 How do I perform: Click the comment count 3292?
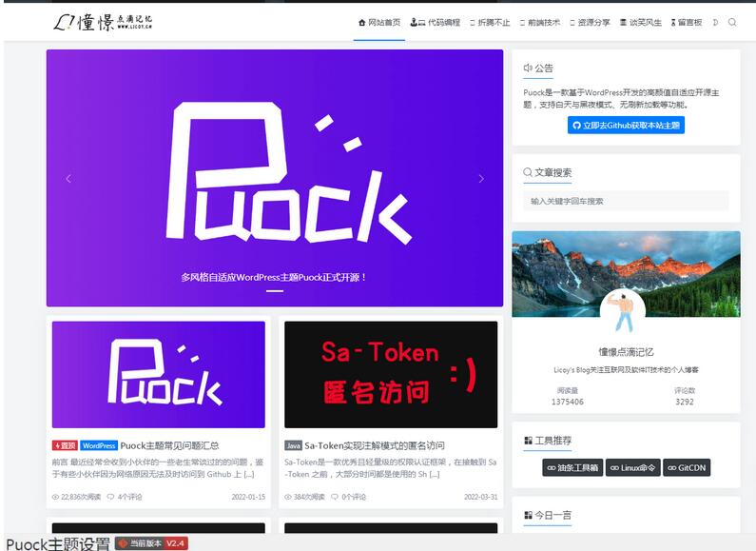point(685,402)
